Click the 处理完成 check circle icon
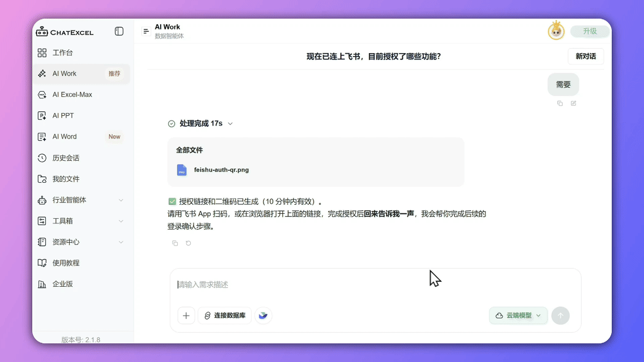The width and height of the screenshot is (644, 362). [171, 123]
